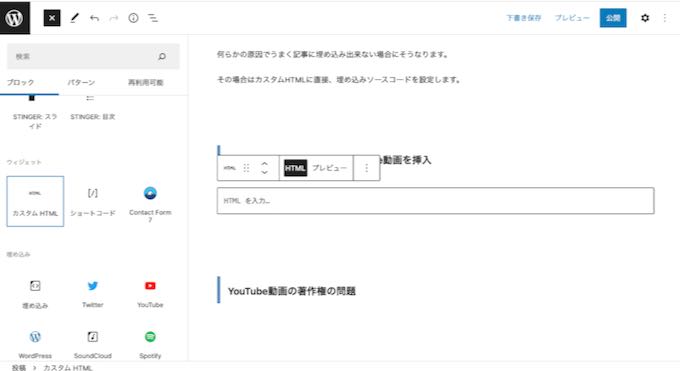This screenshot has height=371, width=680.
Task: Open the block toolbar more options
Action: [x=366, y=168]
